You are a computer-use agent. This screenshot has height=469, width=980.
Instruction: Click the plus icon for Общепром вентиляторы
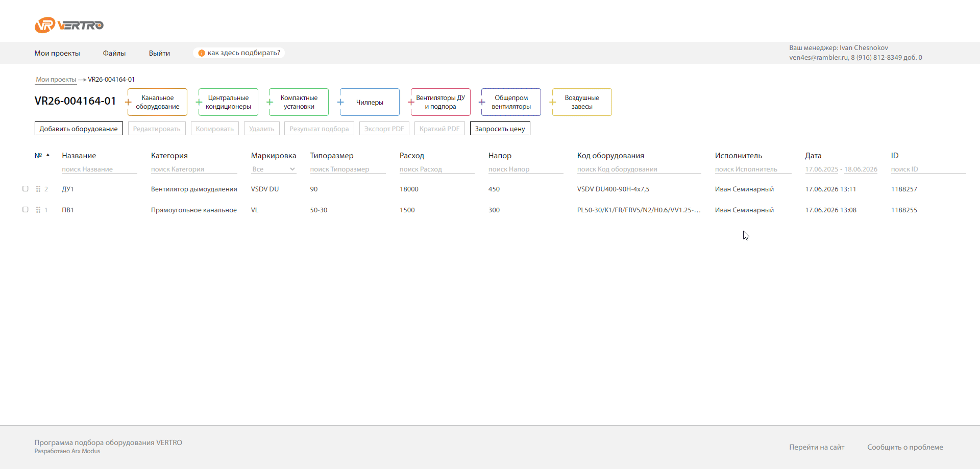(x=482, y=102)
